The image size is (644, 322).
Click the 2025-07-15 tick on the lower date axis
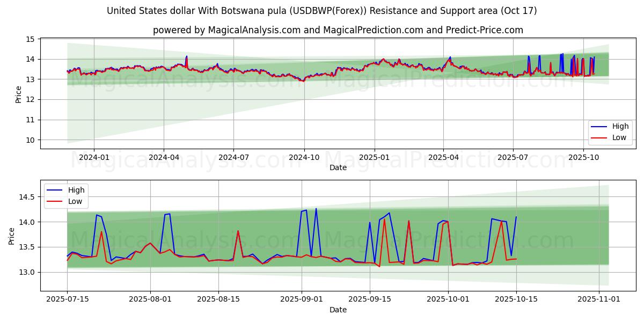tap(67, 299)
